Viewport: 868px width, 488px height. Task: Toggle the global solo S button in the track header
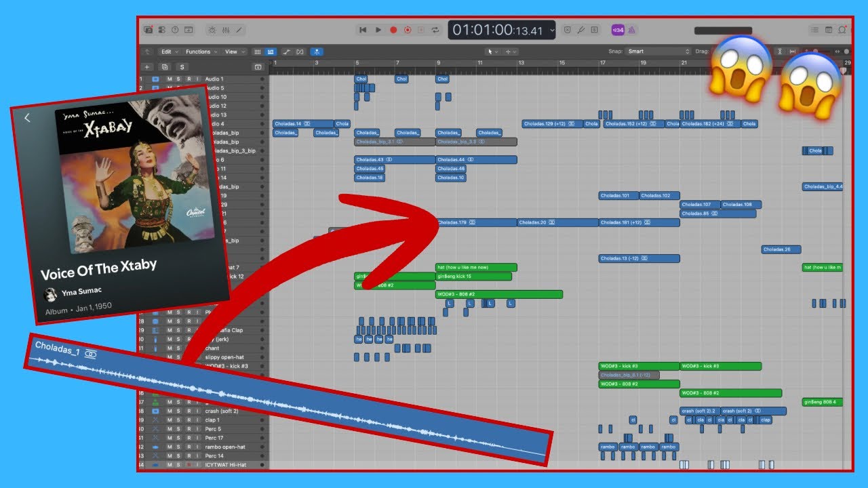182,67
